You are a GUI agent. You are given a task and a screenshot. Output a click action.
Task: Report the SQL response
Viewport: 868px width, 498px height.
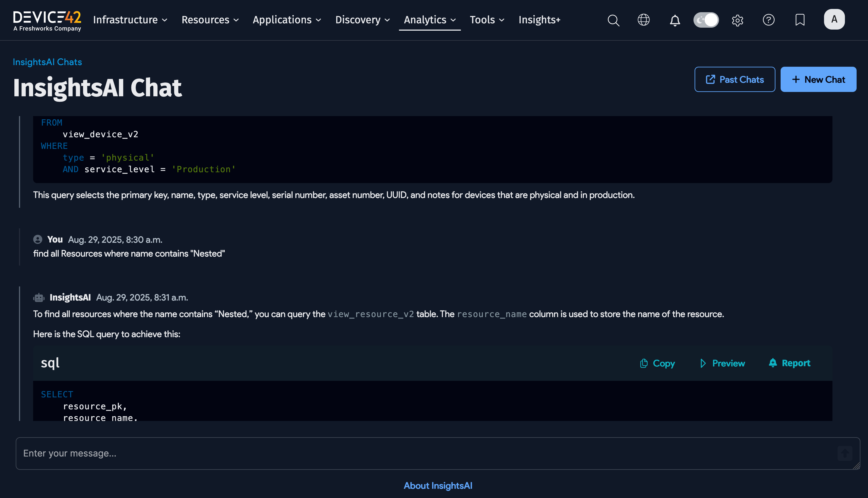(789, 363)
